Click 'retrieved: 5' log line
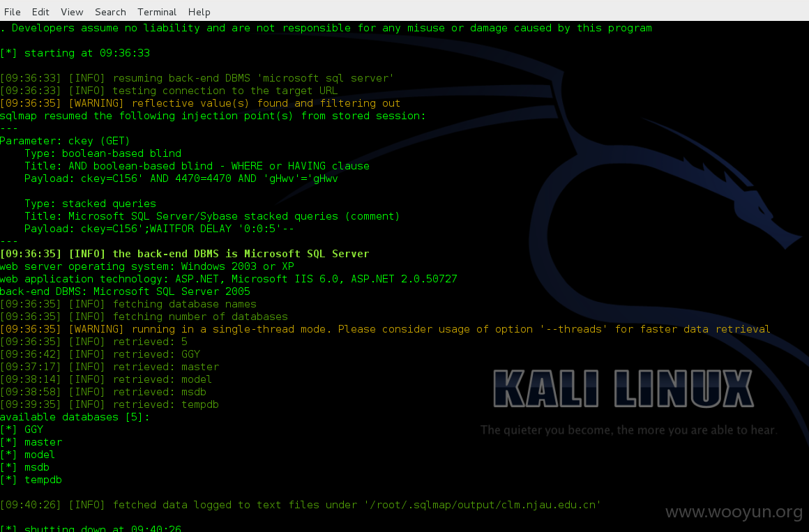This screenshot has height=532, width=809. tap(93, 342)
